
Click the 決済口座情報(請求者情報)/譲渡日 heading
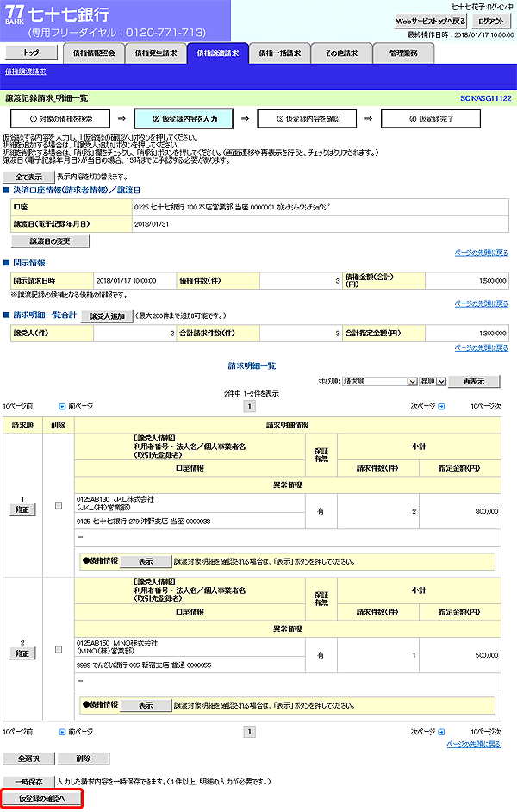(x=77, y=190)
